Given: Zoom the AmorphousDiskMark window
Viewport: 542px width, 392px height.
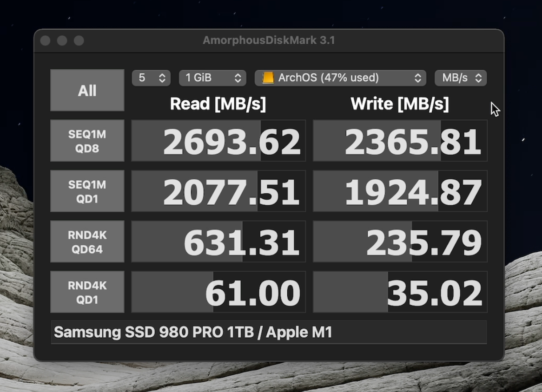Looking at the screenshot, I should (79, 40).
